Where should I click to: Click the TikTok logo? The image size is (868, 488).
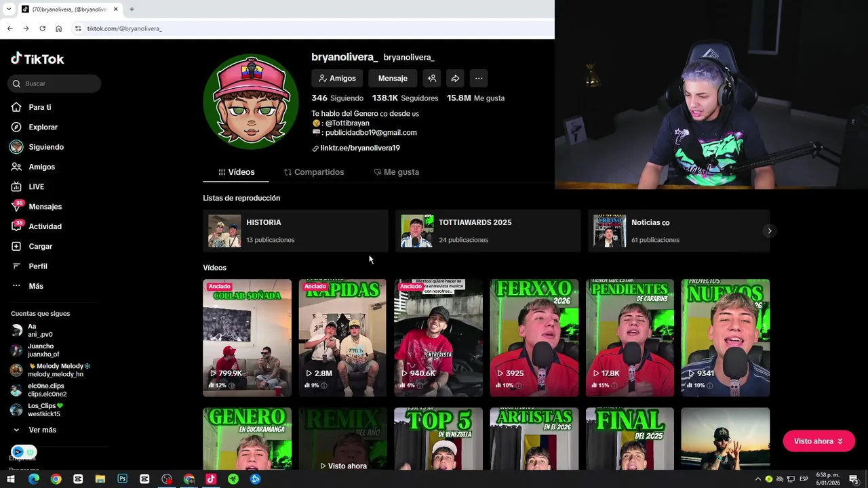(37, 59)
